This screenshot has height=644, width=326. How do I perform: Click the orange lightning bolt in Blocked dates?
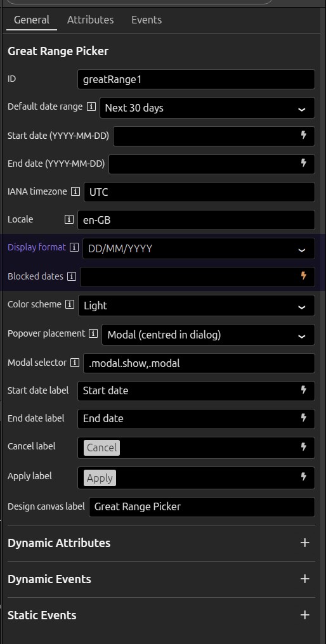(x=304, y=276)
